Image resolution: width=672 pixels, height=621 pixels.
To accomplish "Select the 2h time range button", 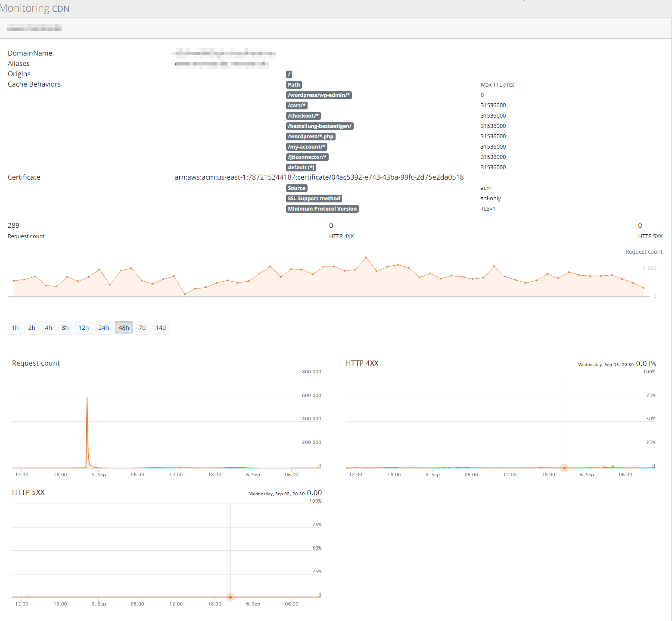I will pos(32,328).
